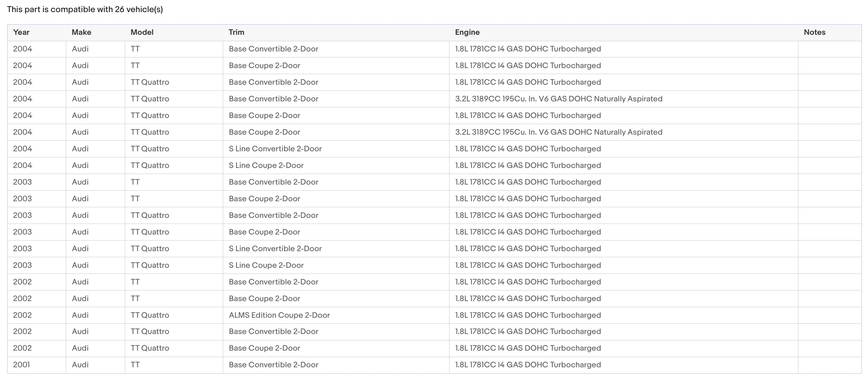This screenshot has width=868, height=376.
Task: Click the empty Notes cell in the 2001 row
Action: tap(830, 365)
